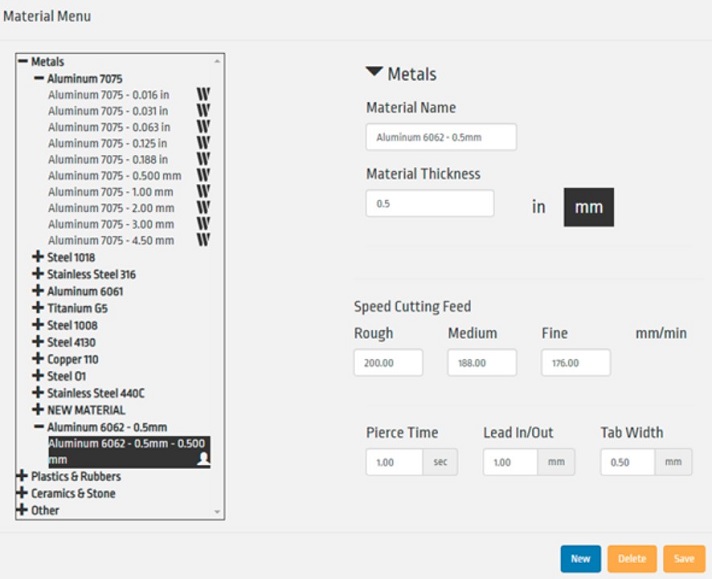Click the W icon beside Aluminum 7075 - 0.016 in
The image size is (712, 579).
point(203,95)
